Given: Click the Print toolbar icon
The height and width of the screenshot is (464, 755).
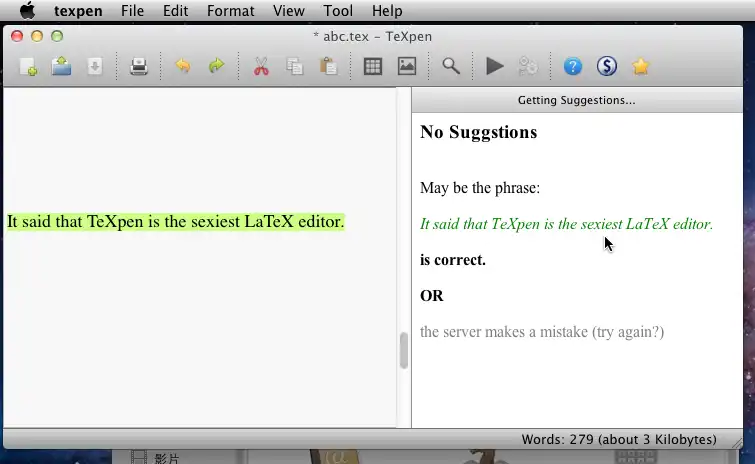Looking at the screenshot, I should pyautogui.click(x=139, y=66).
